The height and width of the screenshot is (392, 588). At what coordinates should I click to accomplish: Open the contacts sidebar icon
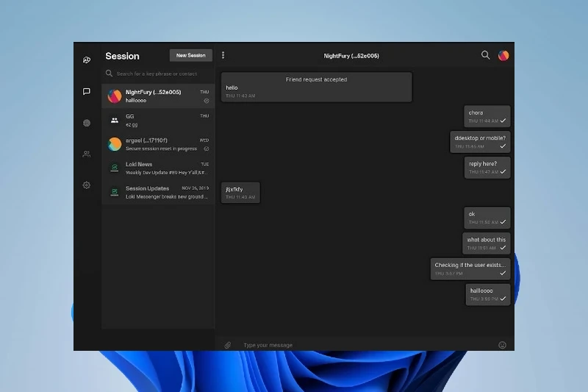[87, 154]
